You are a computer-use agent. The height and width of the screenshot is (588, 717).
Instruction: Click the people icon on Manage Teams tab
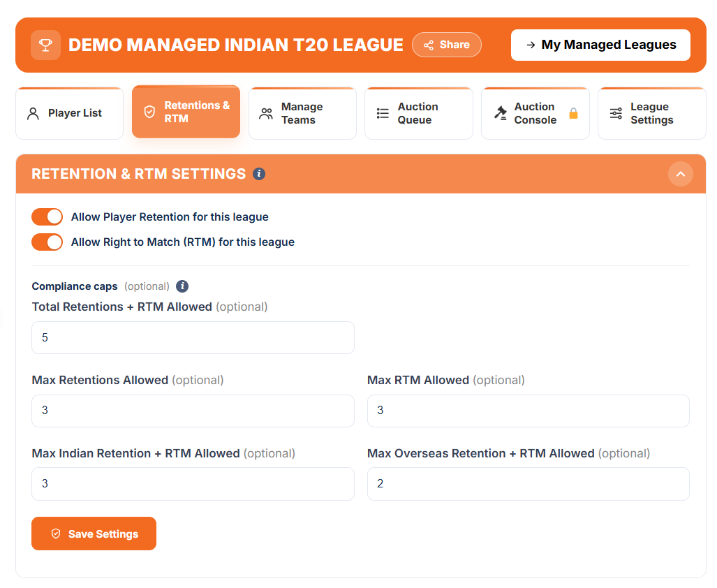click(x=266, y=113)
